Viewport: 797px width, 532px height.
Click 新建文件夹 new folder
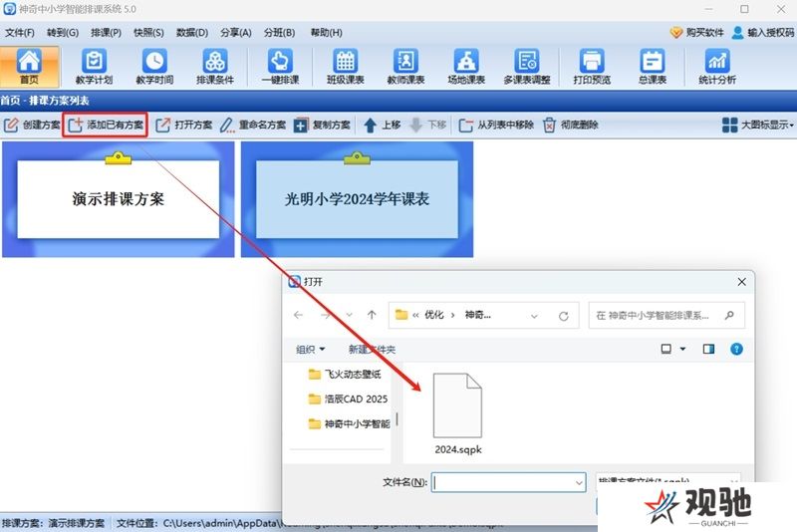(372, 349)
